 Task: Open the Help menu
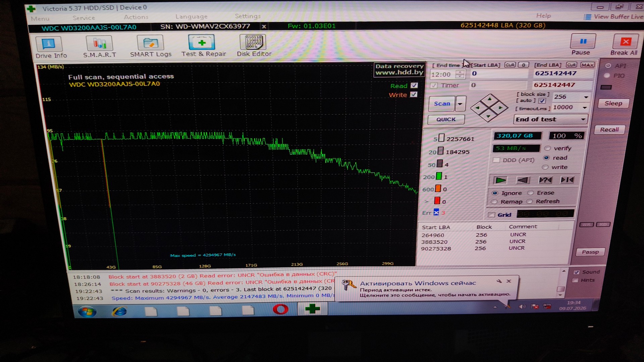[543, 16]
